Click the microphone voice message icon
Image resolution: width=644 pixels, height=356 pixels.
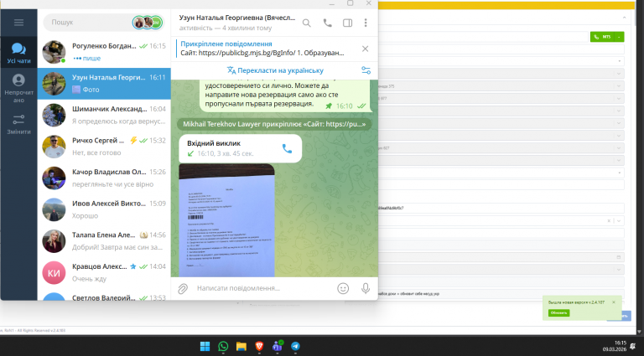[366, 289]
